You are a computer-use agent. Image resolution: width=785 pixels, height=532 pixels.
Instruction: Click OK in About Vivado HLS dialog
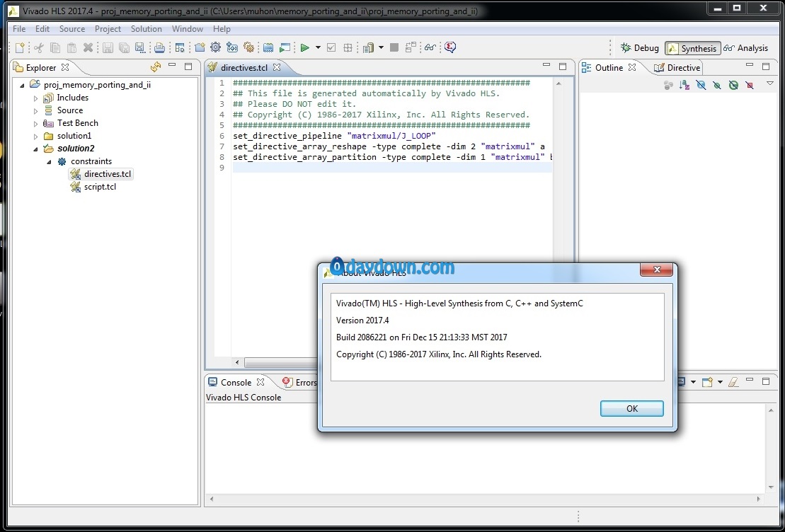pos(632,408)
